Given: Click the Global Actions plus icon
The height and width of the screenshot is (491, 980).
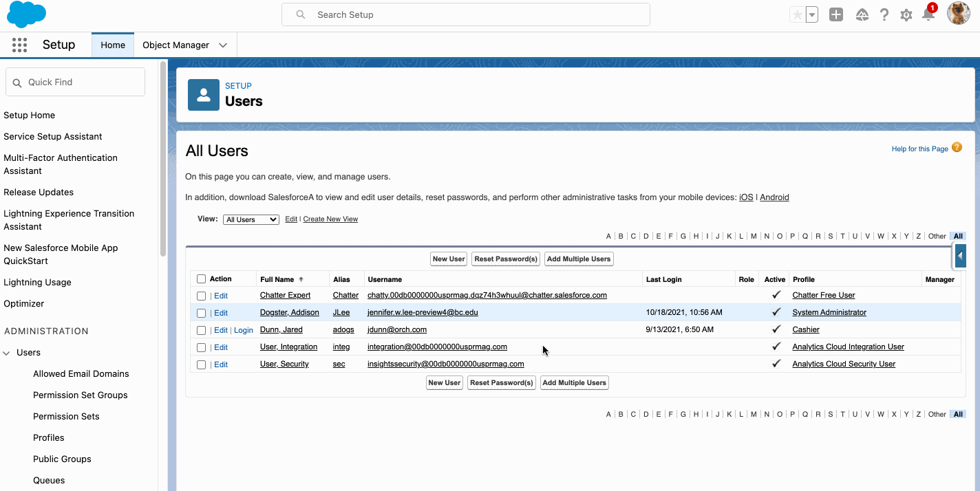Looking at the screenshot, I should click(836, 14).
